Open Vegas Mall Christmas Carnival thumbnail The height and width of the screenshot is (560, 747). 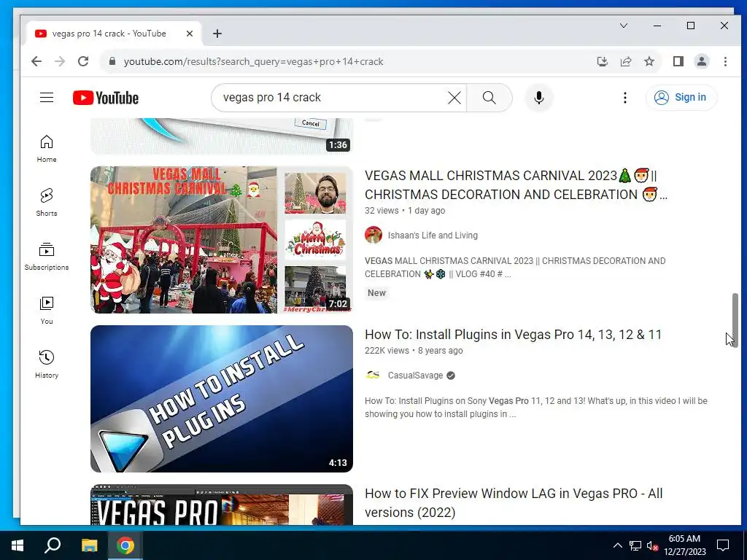222,239
